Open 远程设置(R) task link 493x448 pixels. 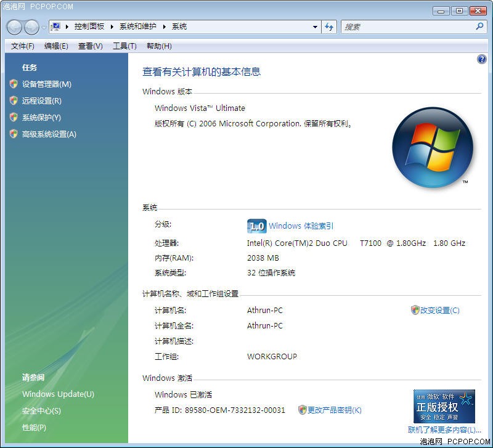(x=42, y=101)
